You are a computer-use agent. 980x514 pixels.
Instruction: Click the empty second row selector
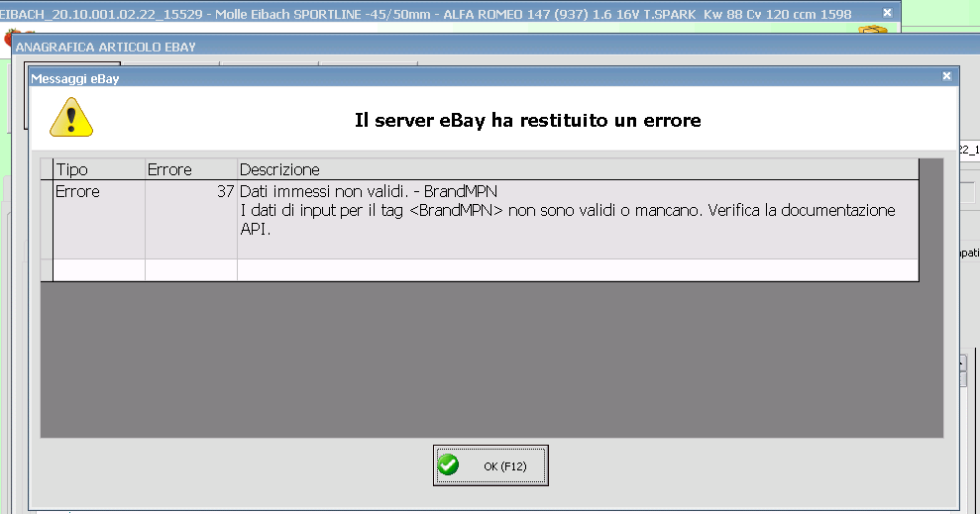(x=47, y=269)
